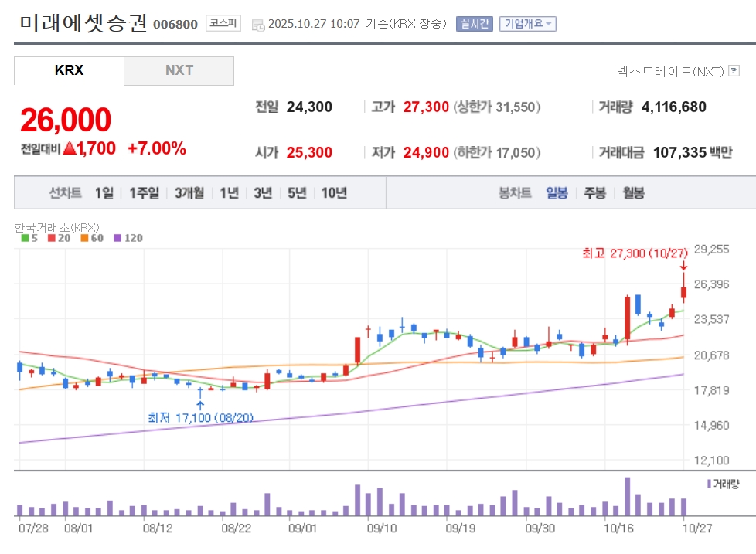Click the orange 60-day moving average legend

point(92,238)
